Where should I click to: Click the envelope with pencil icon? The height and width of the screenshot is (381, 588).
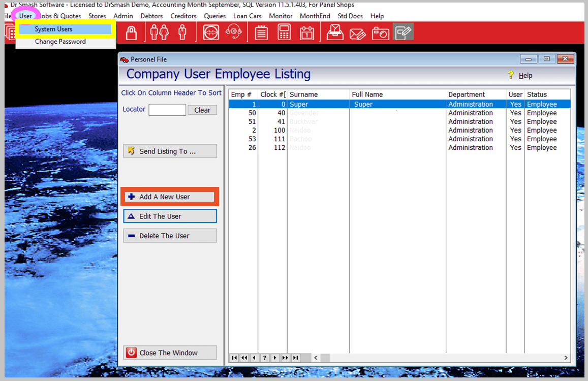(357, 34)
